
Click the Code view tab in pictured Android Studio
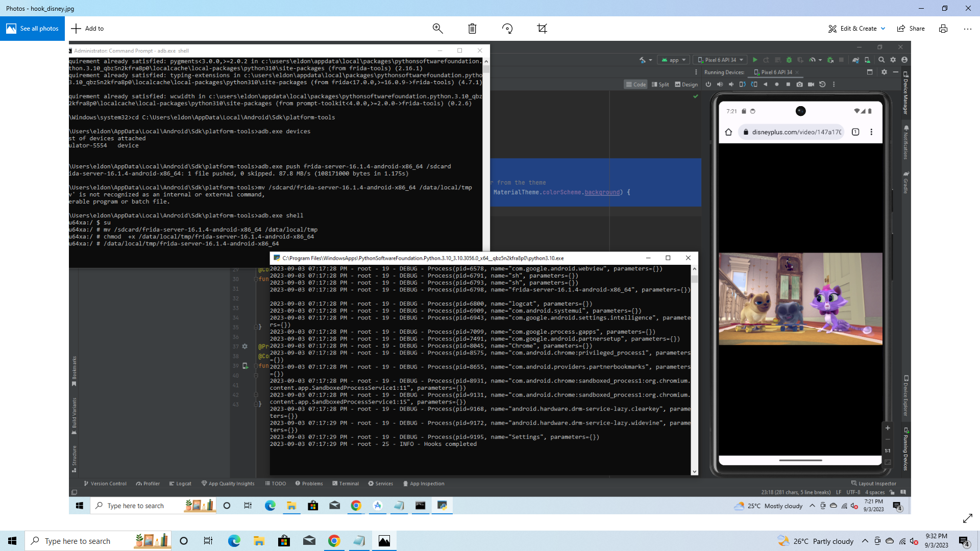pyautogui.click(x=636, y=85)
